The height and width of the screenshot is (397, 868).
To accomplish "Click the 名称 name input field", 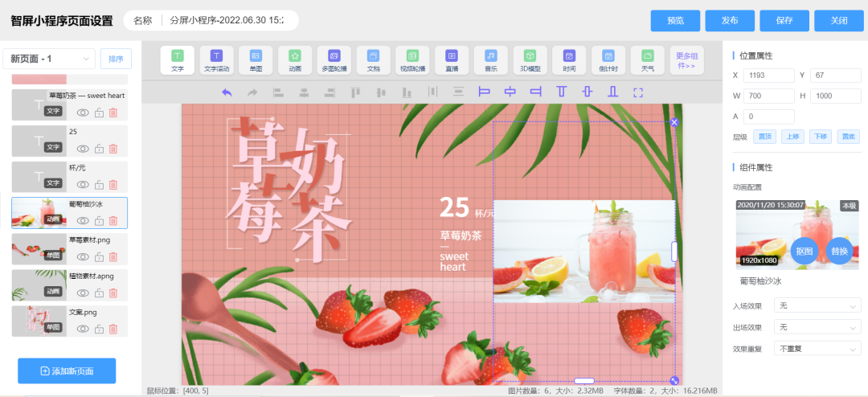I will click(x=227, y=20).
